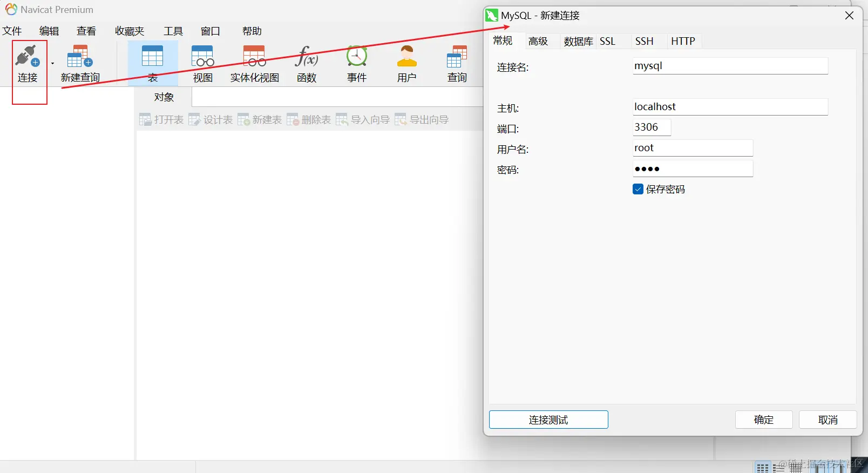This screenshot has height=473, width=868.
Task: Switch to the 数据库 tab
Action: click(578, 41)
